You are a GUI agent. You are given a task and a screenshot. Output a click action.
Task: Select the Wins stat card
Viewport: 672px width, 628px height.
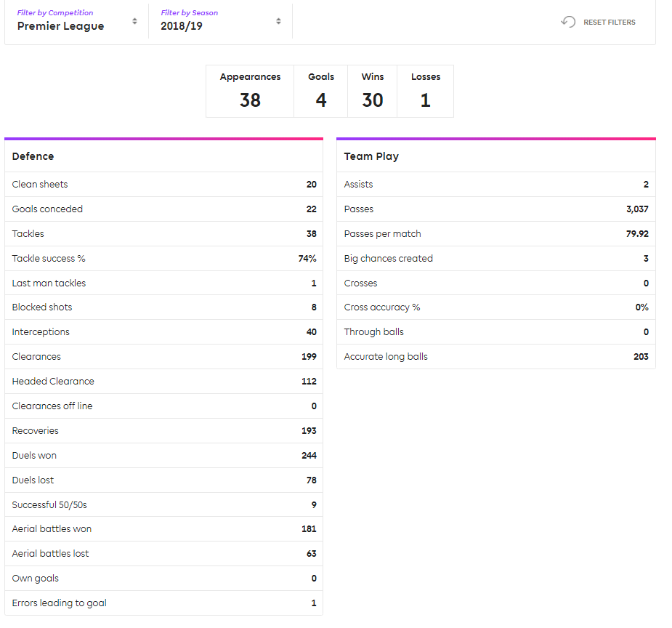coord(373,91)
